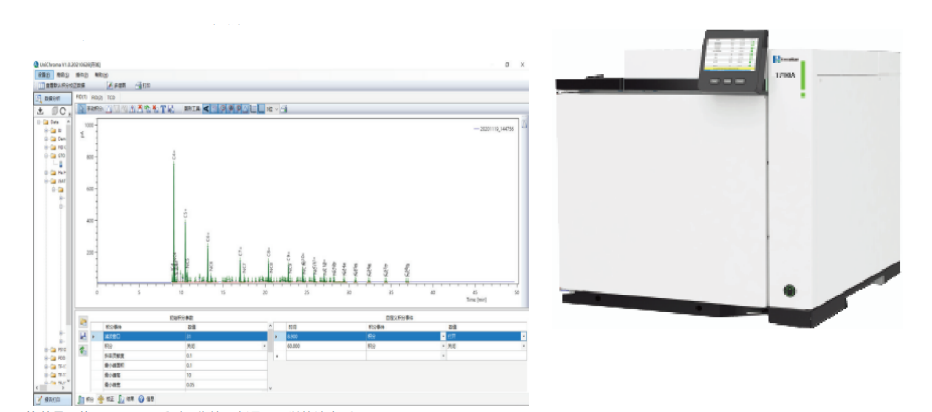Open the last menu in the menu bar
Screen dimensions: 932x412
pyautogui.click(x=102, y=75)
